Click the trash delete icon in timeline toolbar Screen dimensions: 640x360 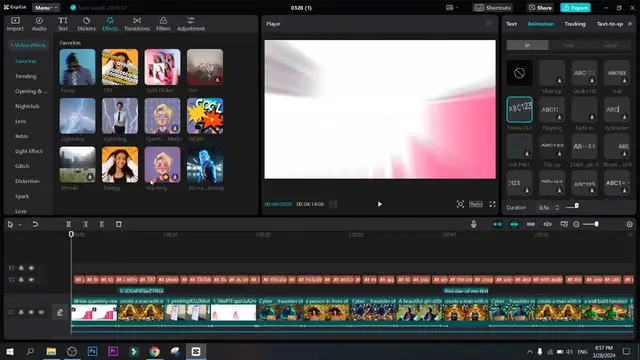(x=118, y=224)
